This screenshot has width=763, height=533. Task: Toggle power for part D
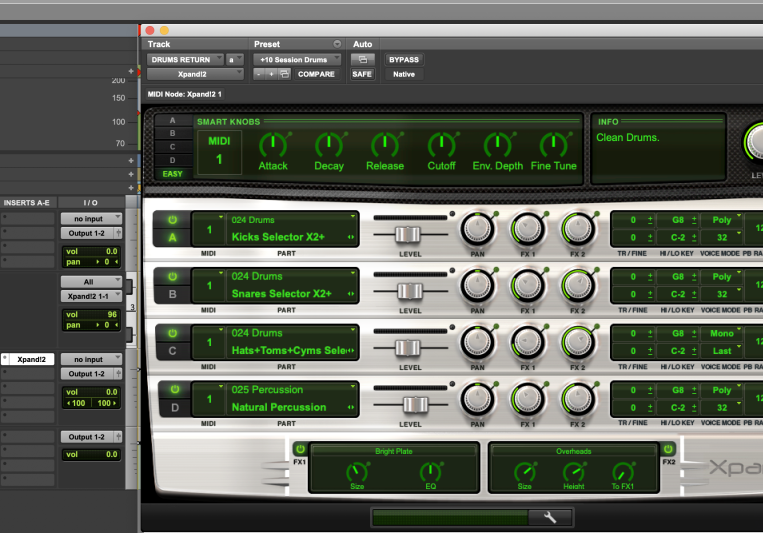(x=175, y=389)
